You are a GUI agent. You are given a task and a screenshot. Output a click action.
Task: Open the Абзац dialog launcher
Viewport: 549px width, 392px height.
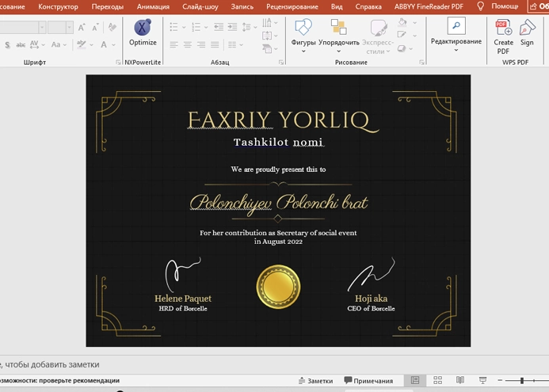(281, 63)
